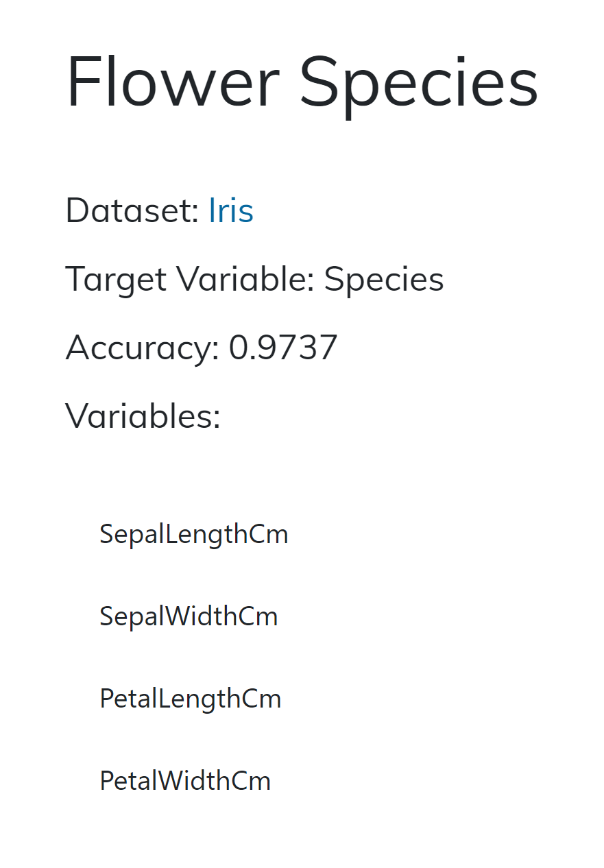Click the Target Variable: label

tap(190, 279)
